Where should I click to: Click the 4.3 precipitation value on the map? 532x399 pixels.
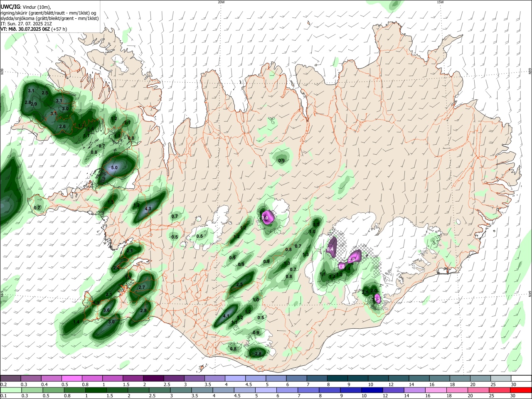pos(148,209)
